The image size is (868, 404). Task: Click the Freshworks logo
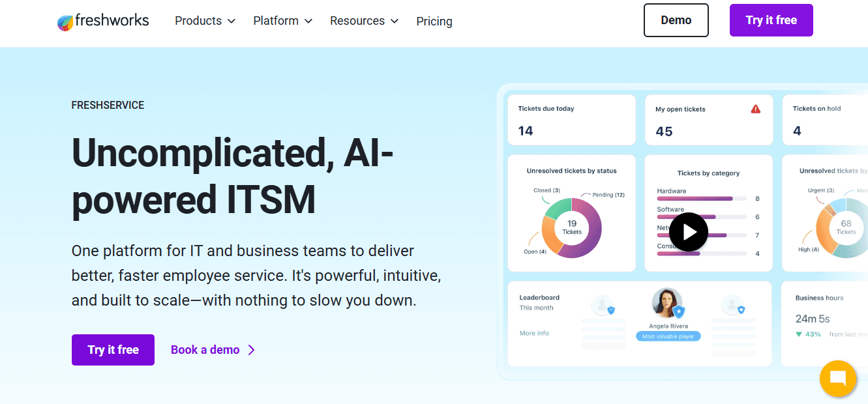tap(103, 22)
